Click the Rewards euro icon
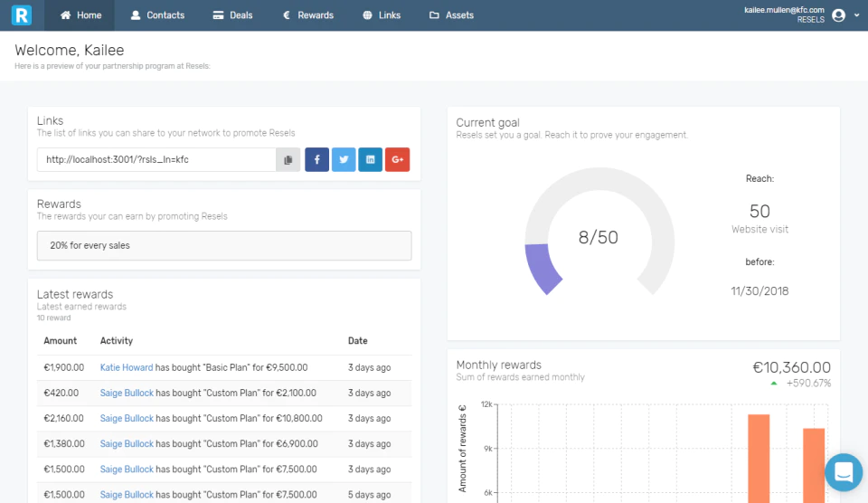The width and height of the screenshot is (868, 503). click(x=287, y=15)
